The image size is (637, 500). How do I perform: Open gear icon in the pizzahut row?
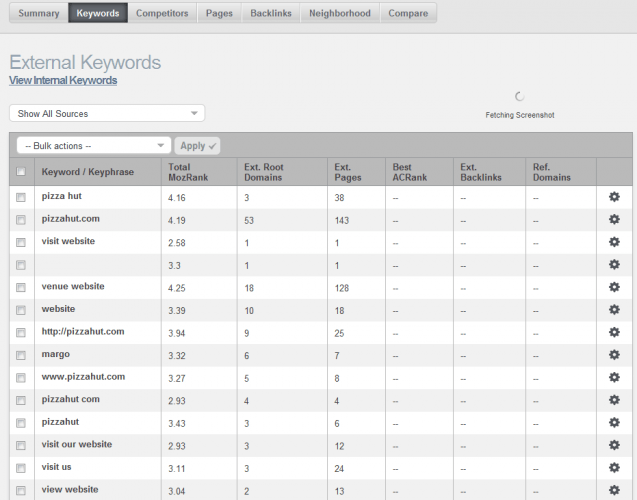pyautogui.click(x=614, y=422)
